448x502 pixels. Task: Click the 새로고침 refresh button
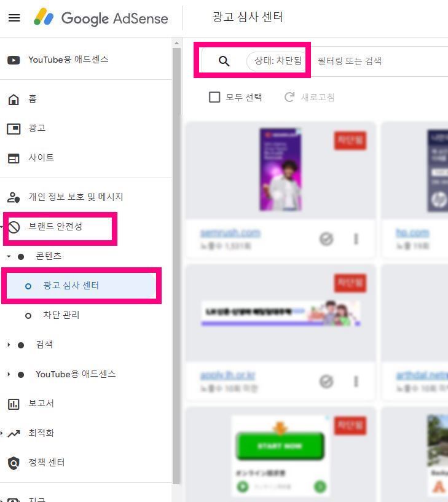[309, 97]
